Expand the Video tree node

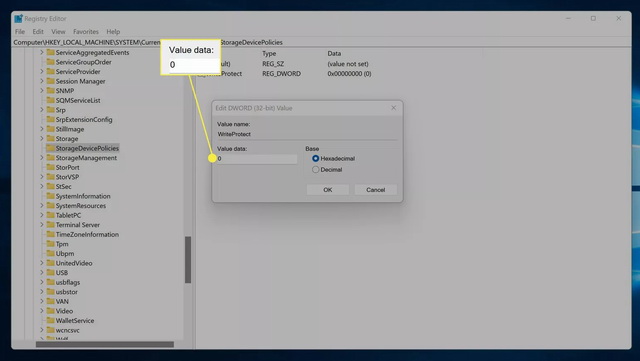tap(42, 311)
